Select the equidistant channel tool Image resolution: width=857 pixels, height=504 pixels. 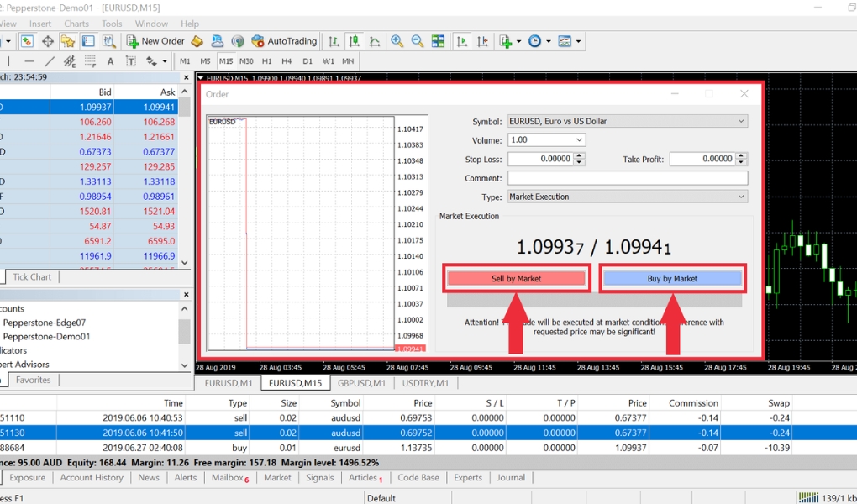pyautogui.click(x=70, y=61)
